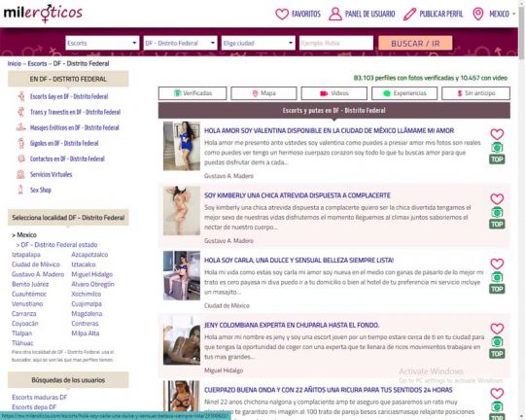Click Gigolos sidebar category icon
The width and height of the screenshot is (525, 420).
coord(21,143)
